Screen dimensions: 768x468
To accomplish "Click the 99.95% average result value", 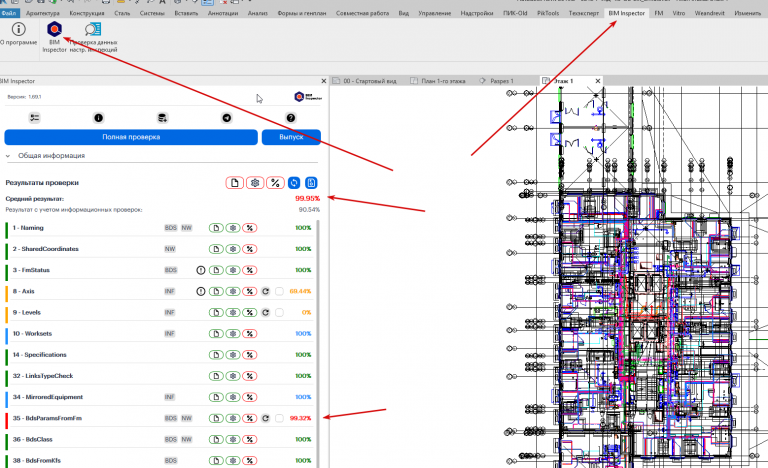I will 307,198.
